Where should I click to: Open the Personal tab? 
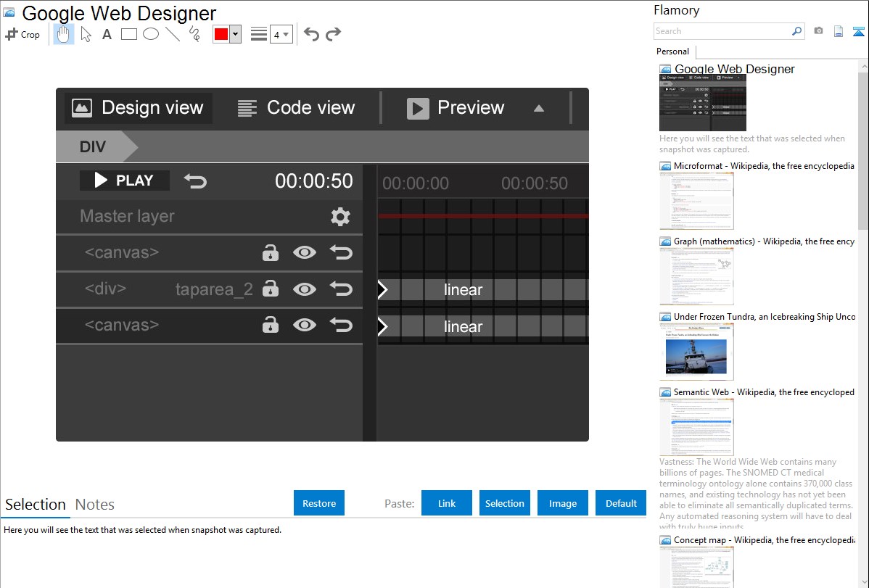click(x=672, y=51)
